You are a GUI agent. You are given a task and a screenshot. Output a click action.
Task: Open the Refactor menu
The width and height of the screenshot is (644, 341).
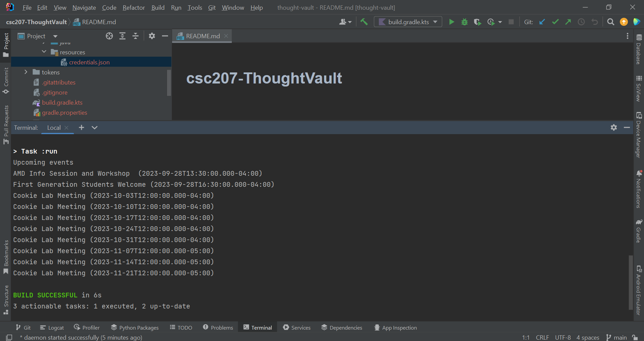134,7
